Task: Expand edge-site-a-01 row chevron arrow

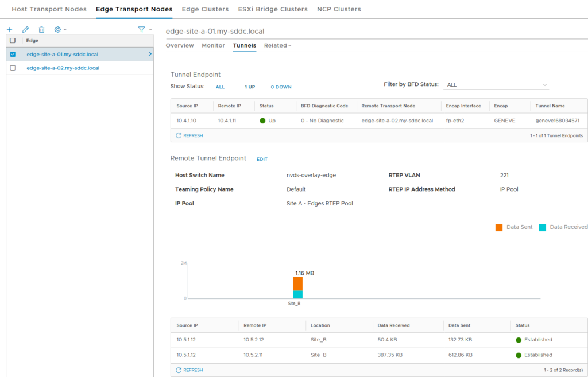Action: 150,54
